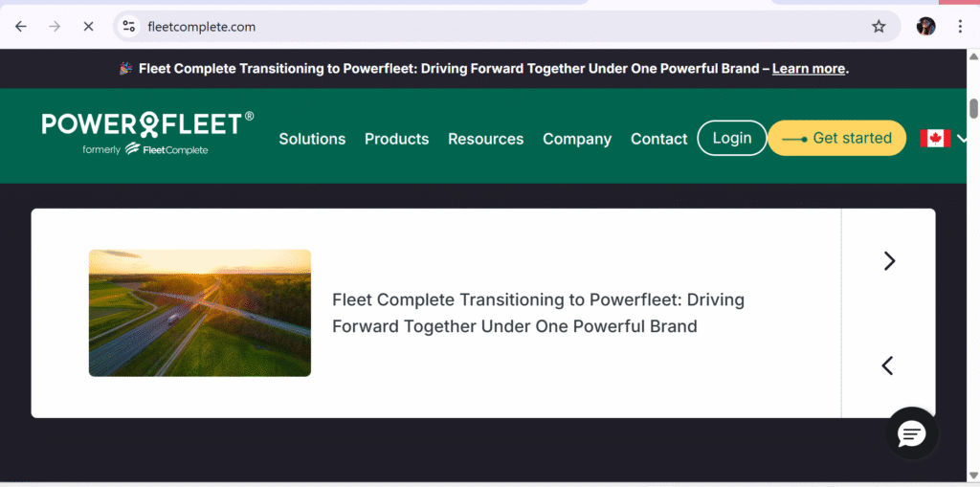Screen dimensions: 980x487
Task: Open the Company menu
Action: tap(577, 139)
